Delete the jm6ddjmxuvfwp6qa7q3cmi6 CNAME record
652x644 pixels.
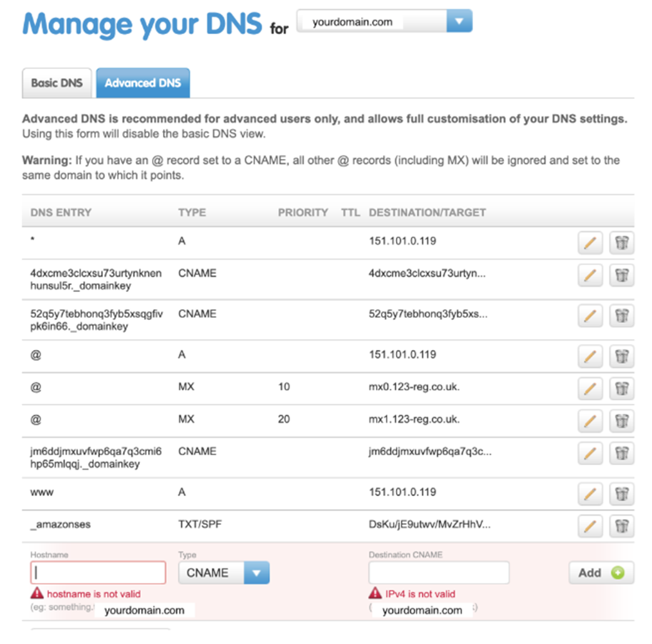coord(620,453)
